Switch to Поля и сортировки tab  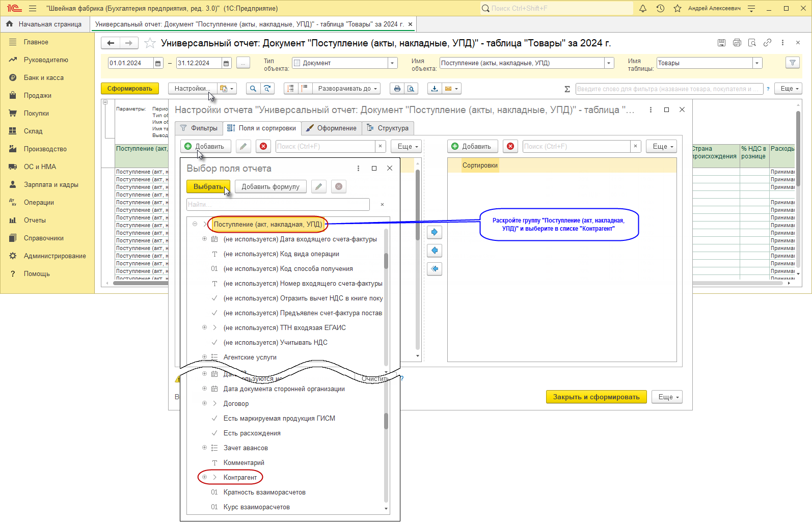click(262, 128)
